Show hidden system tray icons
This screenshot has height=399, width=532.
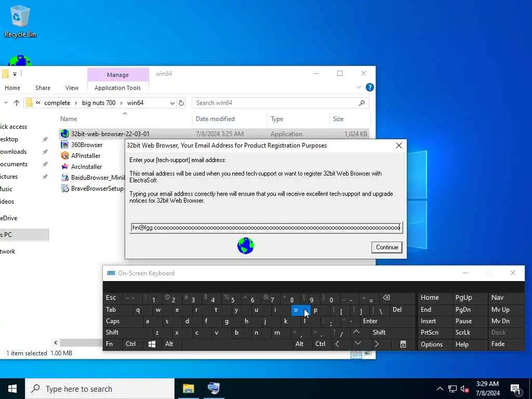tap(440, 389)
